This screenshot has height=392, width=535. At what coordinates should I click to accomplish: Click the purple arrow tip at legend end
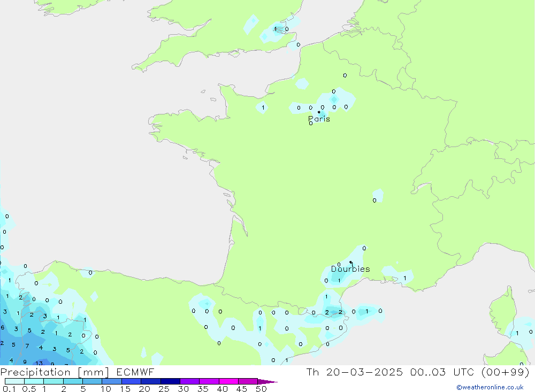coord(268,382)
